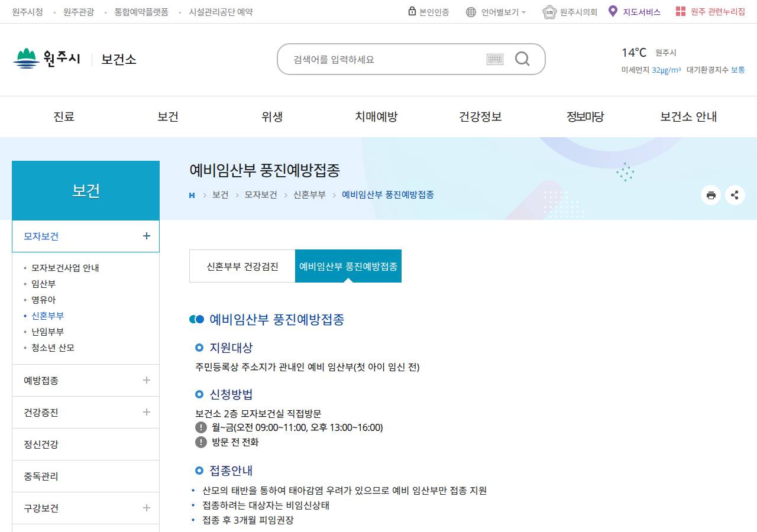
Task: Select 임산부 in sidebar submenu
Action: (x=43, y=284)
